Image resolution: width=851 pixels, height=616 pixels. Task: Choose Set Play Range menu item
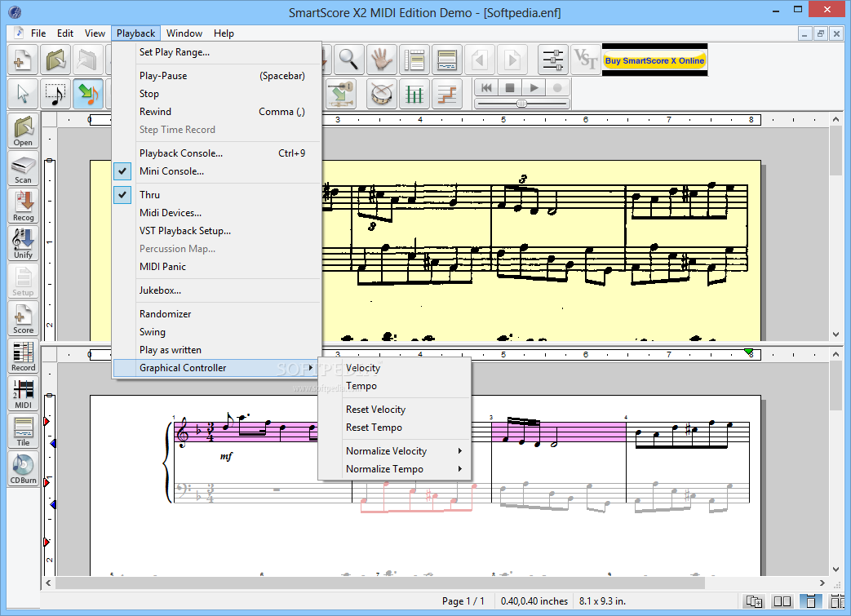pyautogui.click(x=216, y=52)
